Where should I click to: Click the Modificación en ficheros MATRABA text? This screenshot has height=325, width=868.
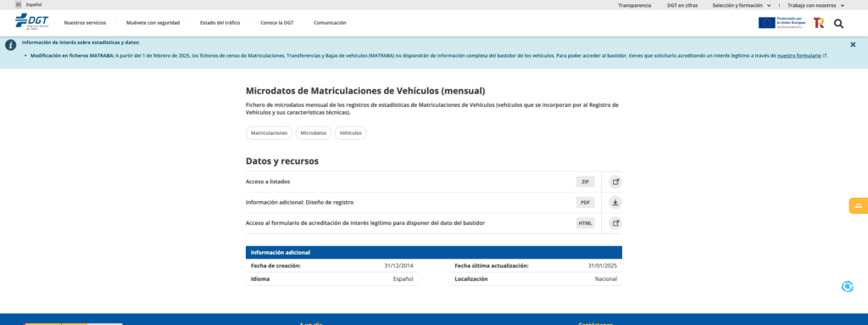coord(72,55)
